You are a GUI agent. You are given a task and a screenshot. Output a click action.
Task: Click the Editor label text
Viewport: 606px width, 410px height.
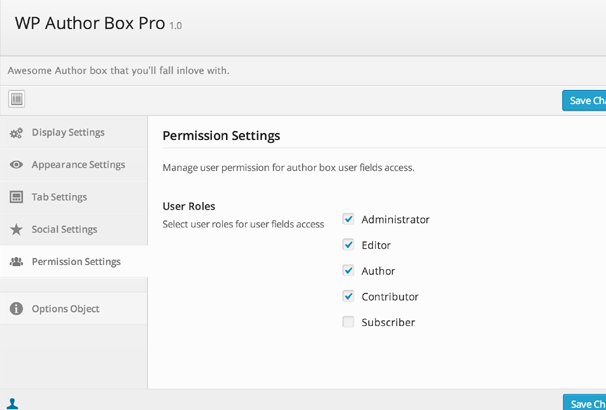[x=376, y=245]
